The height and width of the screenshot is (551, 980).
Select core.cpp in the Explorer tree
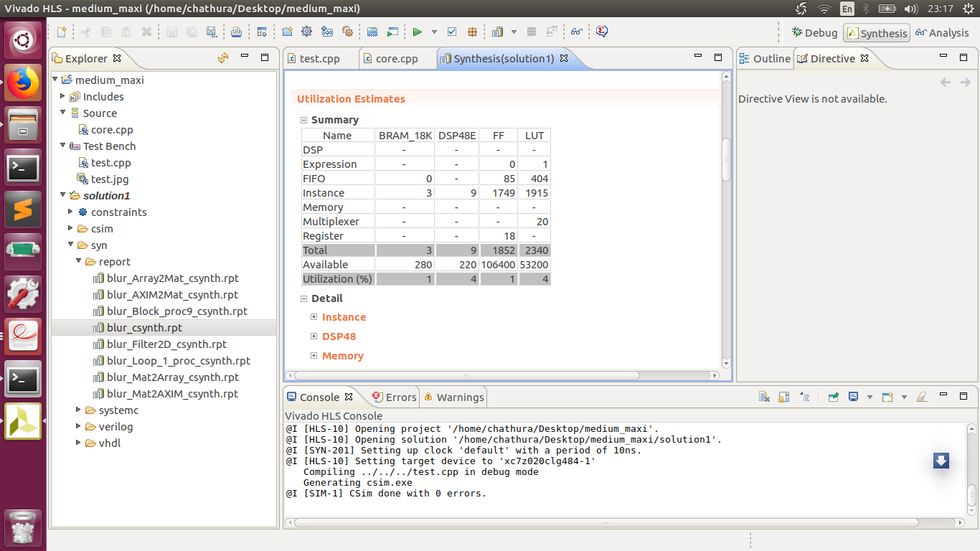click(112, 130)
